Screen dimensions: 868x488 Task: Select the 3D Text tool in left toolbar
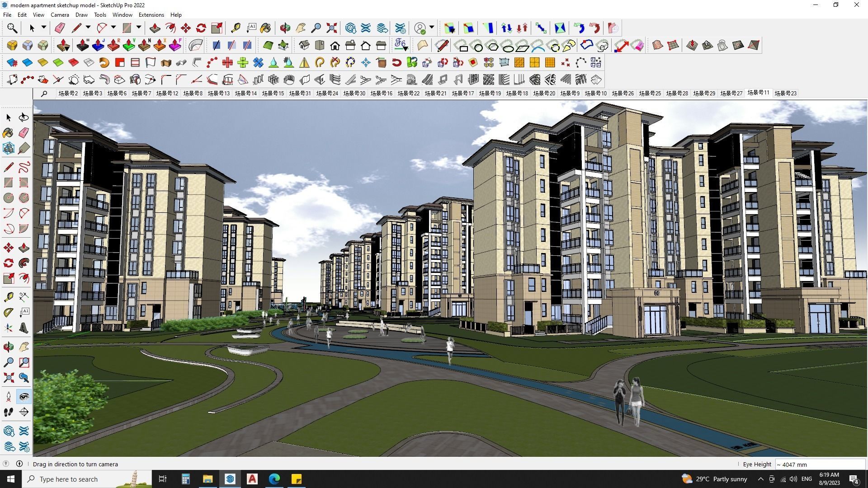[24, 328]
